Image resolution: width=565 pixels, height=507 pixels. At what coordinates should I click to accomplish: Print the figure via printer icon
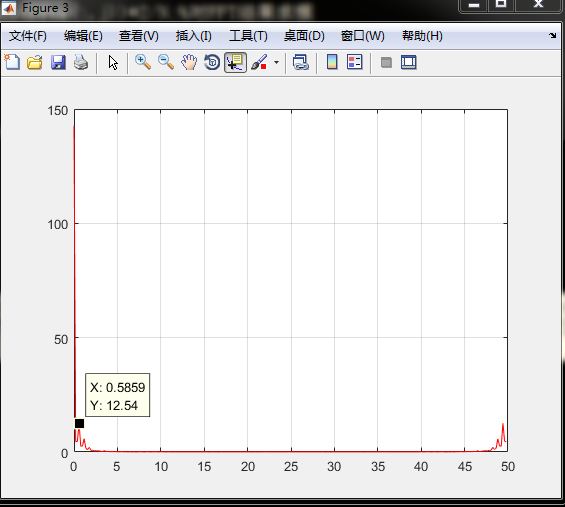click(x=81, y=62)
